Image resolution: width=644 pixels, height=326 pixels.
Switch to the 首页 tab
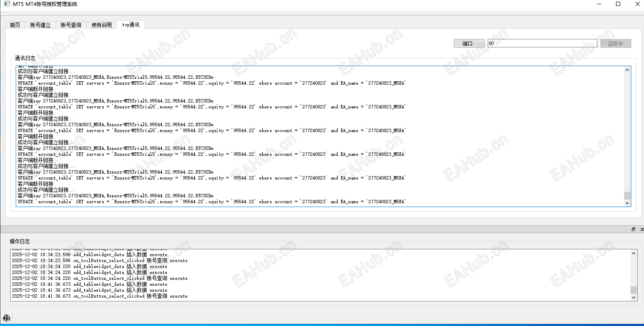point(15,25)
